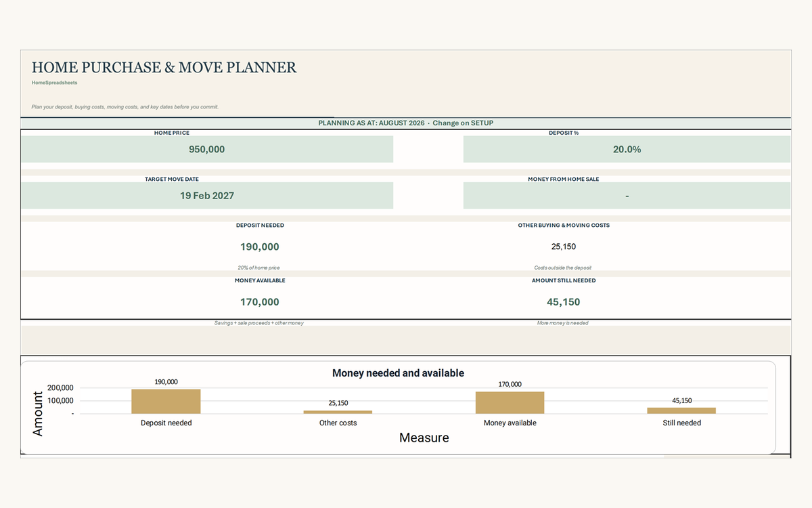Screen dimensions: 812x508
Task: Click the chart title Money needed and available
Action: 398,373
